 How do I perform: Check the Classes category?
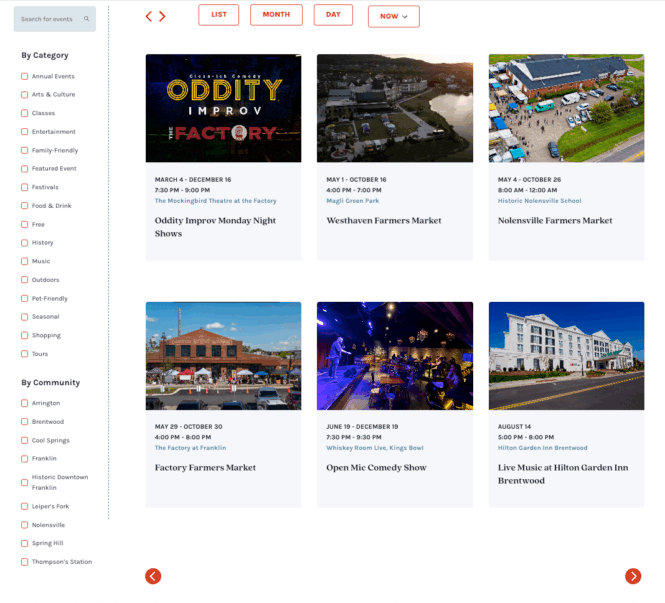pyautogui.click(x=25, y=113)
